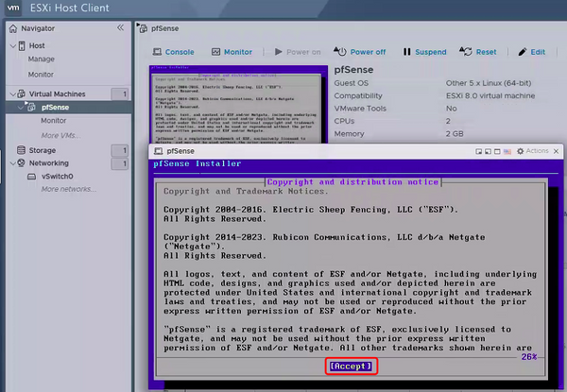Open the Console from the VM toolbar

[173, 52]
